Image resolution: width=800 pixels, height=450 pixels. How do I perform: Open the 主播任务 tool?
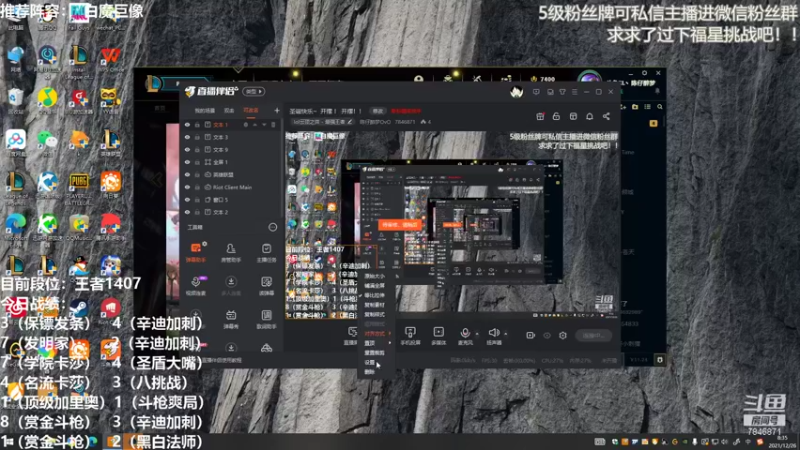pos(266,252)
